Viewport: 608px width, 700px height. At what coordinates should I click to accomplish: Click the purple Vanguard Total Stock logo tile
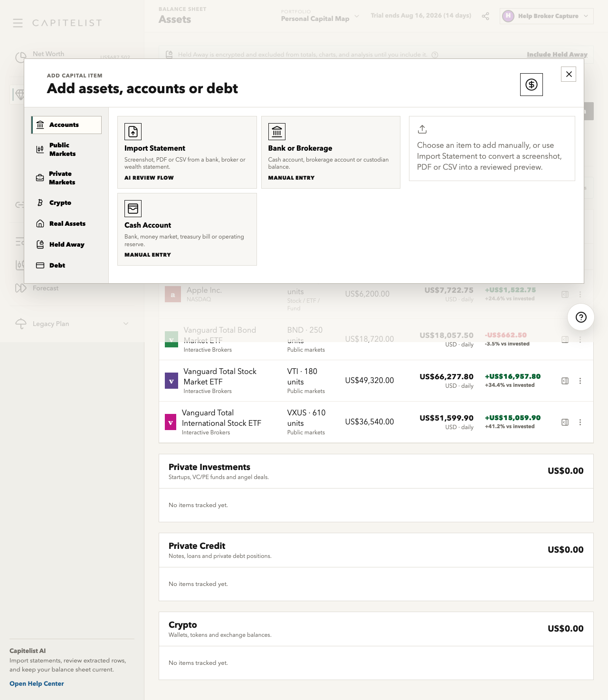point(171,381)
